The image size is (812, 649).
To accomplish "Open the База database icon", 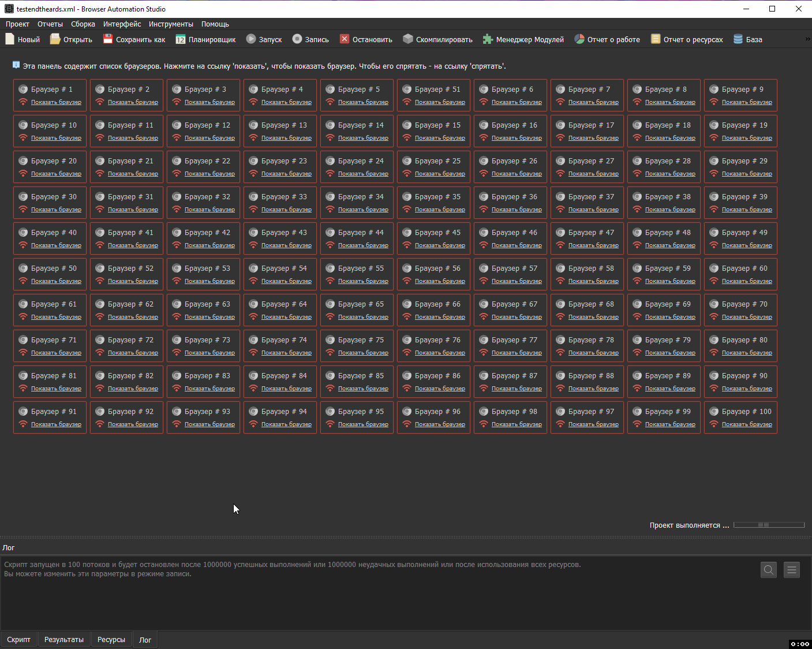I will (738, 39).
